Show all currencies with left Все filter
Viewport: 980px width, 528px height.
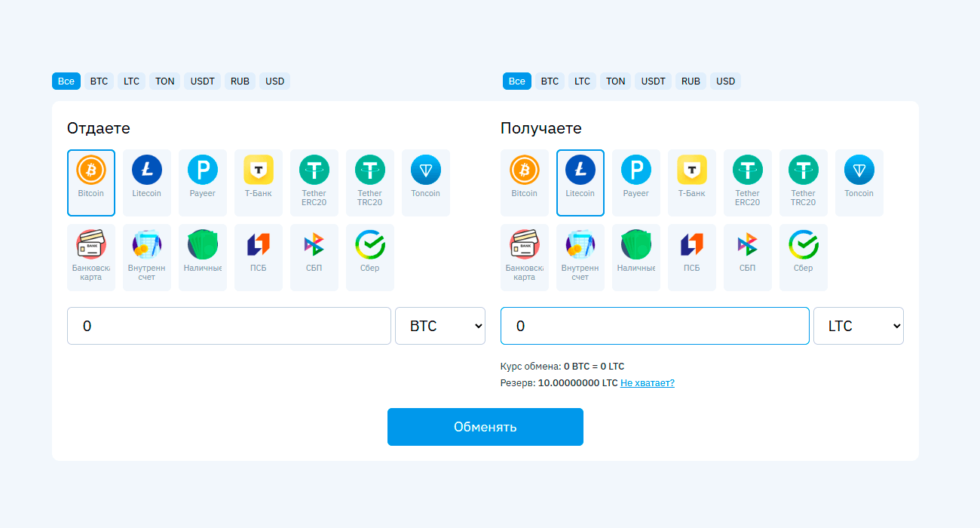[x=66, y=81]
